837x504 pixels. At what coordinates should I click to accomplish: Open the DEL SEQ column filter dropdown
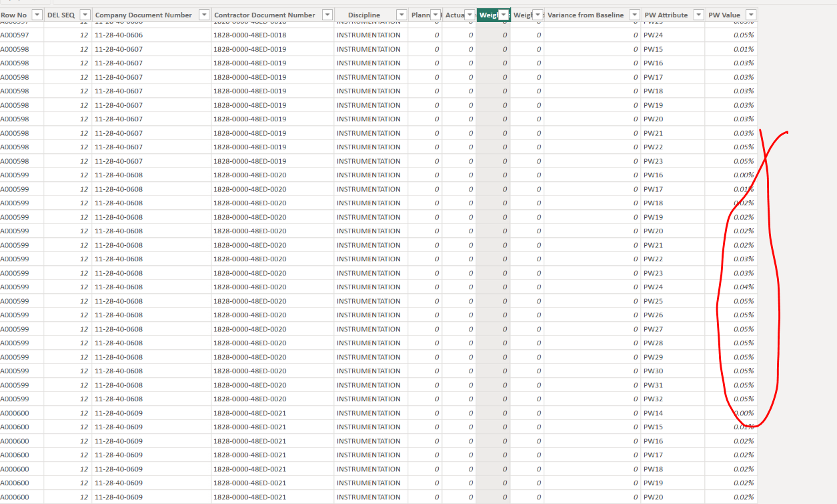(x=85, y=15)
